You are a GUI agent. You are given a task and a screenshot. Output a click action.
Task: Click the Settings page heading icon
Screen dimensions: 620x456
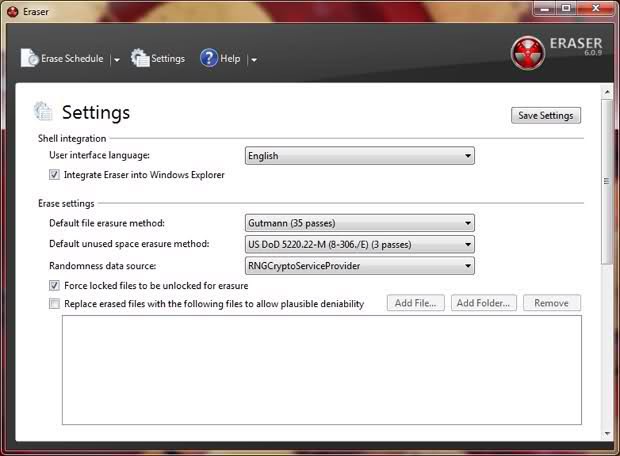(43, 111)
